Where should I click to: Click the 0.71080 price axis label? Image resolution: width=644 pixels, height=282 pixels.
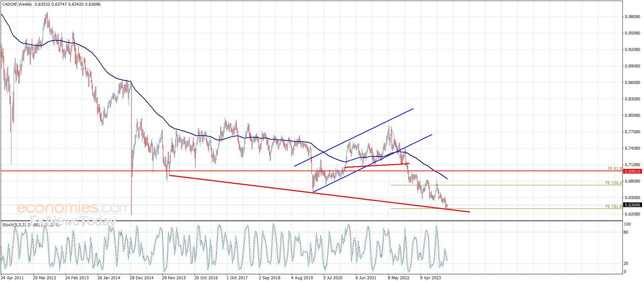pos(632,165)
